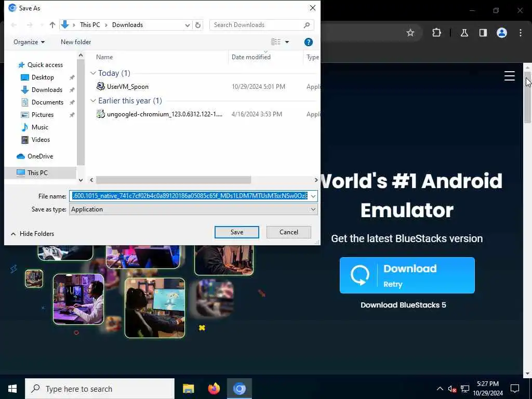The width and height of the screenshot is (532, 399).
Task: Select Music in the navigation pane
Action: pyautogui.click(x=39, y=127)
